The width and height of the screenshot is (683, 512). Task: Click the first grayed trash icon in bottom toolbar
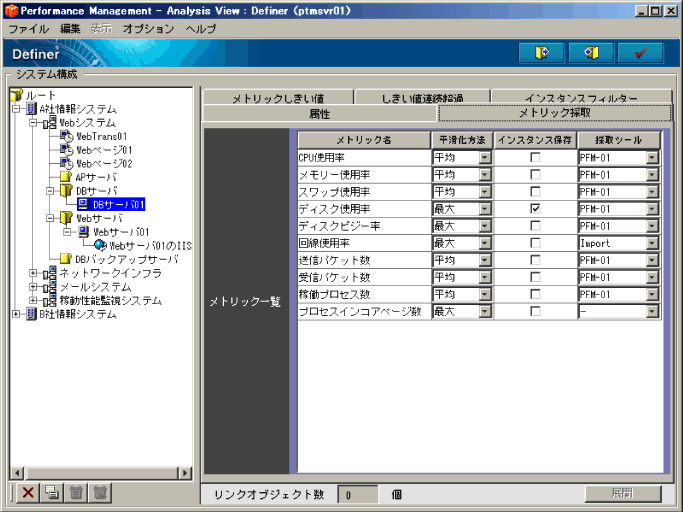point(76,493)
